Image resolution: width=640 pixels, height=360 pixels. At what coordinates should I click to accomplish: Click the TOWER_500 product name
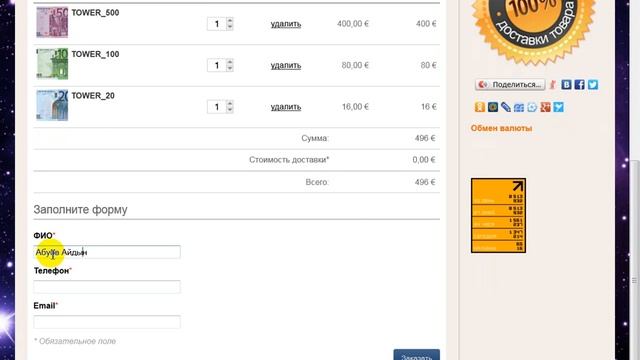96,13
